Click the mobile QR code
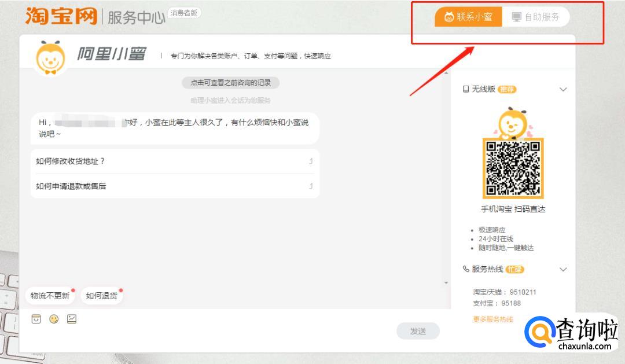 (513, 168)
